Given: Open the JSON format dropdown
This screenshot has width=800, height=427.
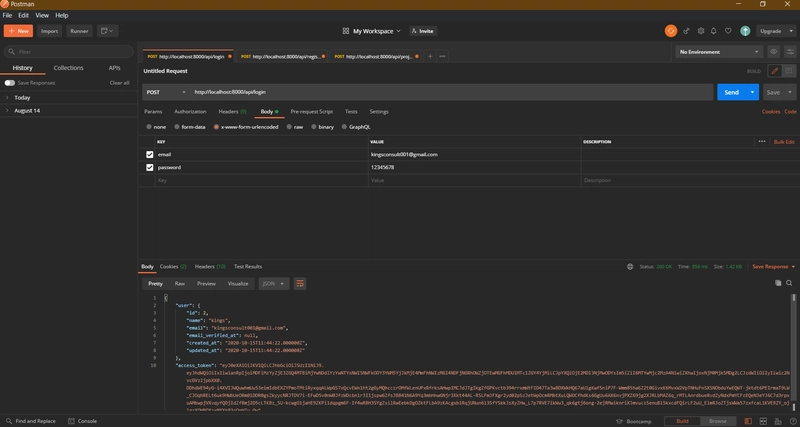Looking at the screenshot, I should click(x=274, y=284).
